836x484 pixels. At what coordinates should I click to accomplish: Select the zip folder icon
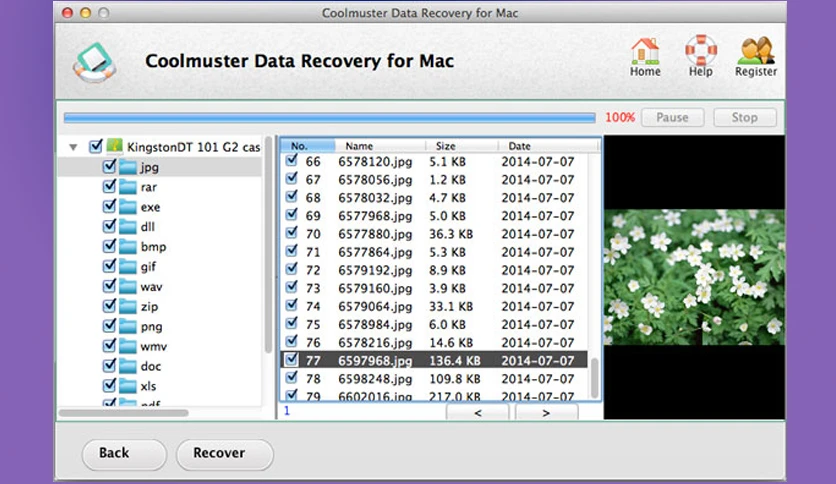pos(127,306)
